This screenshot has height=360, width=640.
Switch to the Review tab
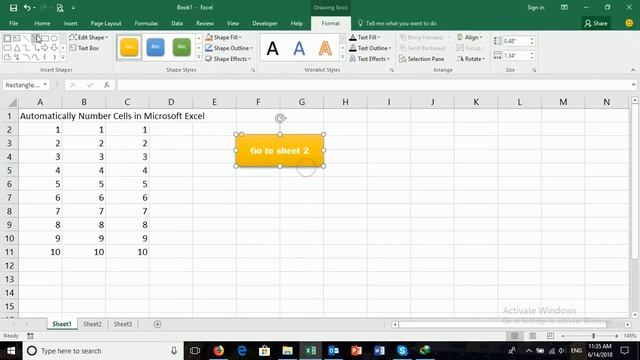pyautogui.click(x=205, y=24)
